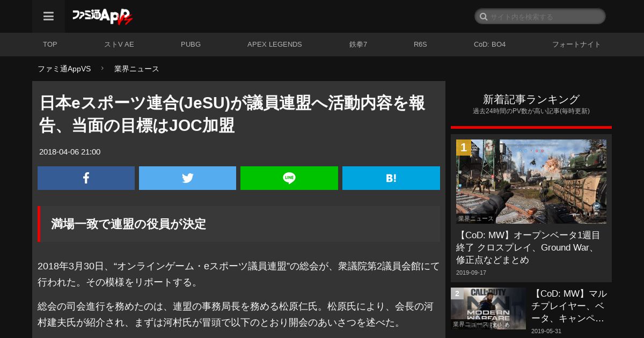
Task: Share article on Twitter
Action: tap(187, 178)
